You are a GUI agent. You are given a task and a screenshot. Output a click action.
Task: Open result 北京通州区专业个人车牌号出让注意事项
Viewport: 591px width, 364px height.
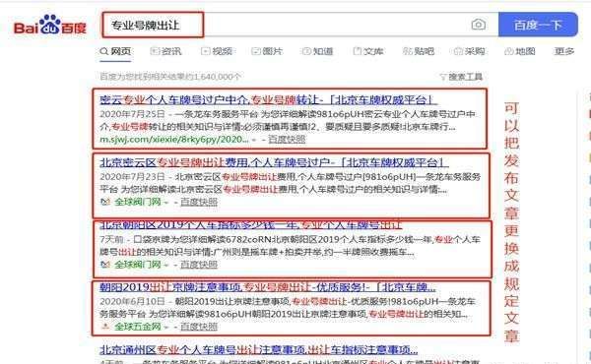pyautogui.click(x=258, y=349)
